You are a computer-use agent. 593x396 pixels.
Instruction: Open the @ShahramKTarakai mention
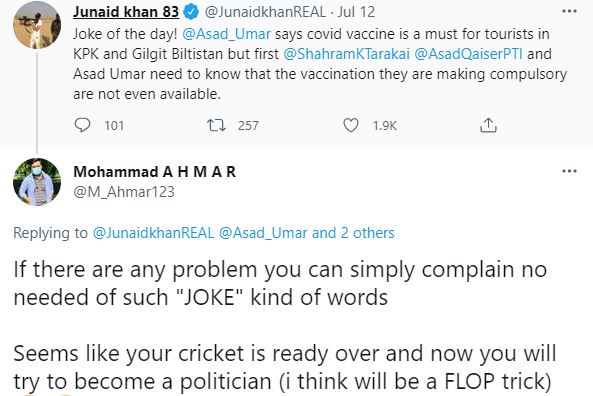[x=346, y=54]
